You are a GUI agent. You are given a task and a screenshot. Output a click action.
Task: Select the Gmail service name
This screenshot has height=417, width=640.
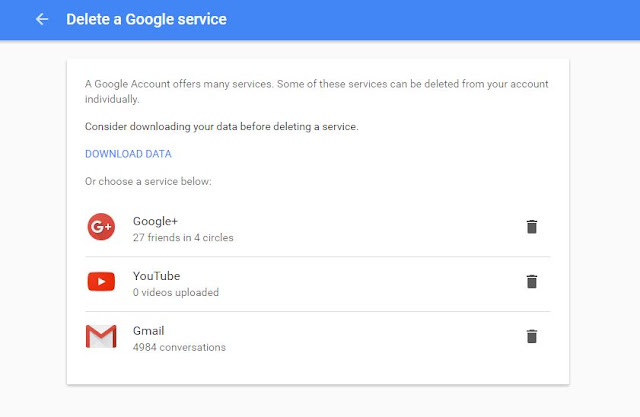coord(149,330)
